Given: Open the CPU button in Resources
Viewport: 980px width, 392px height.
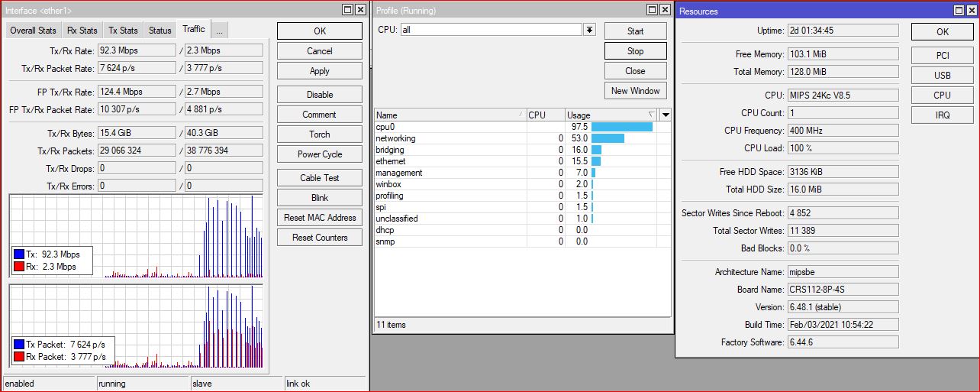Looking at the screenshot, I should [x=943, y=96].
